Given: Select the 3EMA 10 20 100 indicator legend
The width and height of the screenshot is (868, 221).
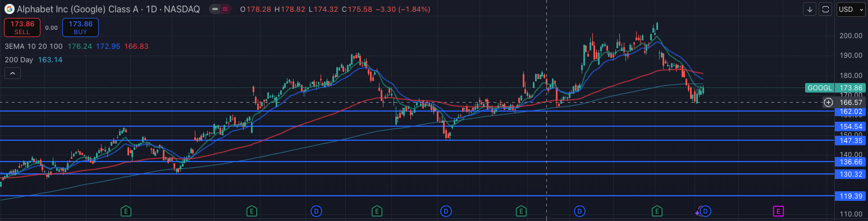Looking at the screenshot, I should pyautogui.click(x=34, y=46).
